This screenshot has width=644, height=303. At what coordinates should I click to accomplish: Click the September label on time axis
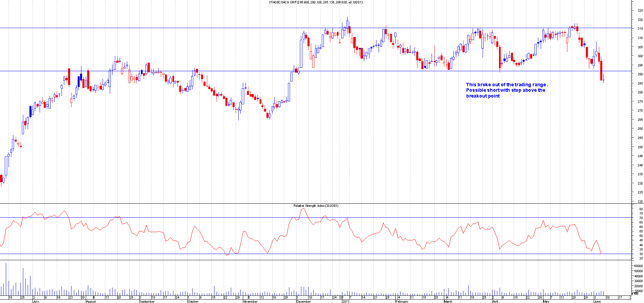[x=147, y=301]
